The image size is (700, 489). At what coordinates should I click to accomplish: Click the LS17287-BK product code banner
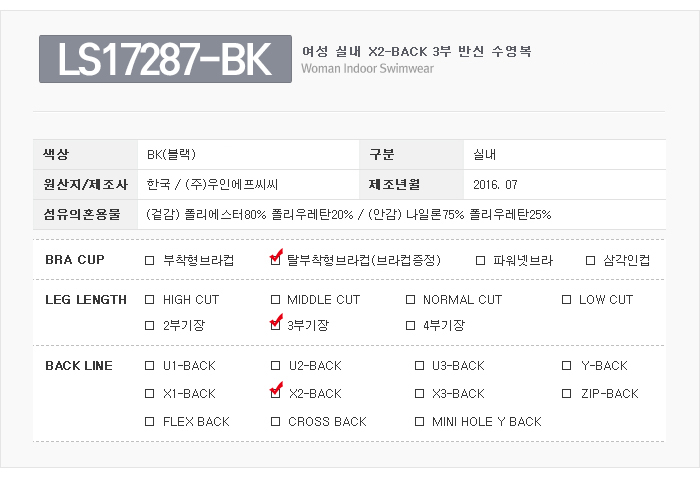click(x=165, y=59)
